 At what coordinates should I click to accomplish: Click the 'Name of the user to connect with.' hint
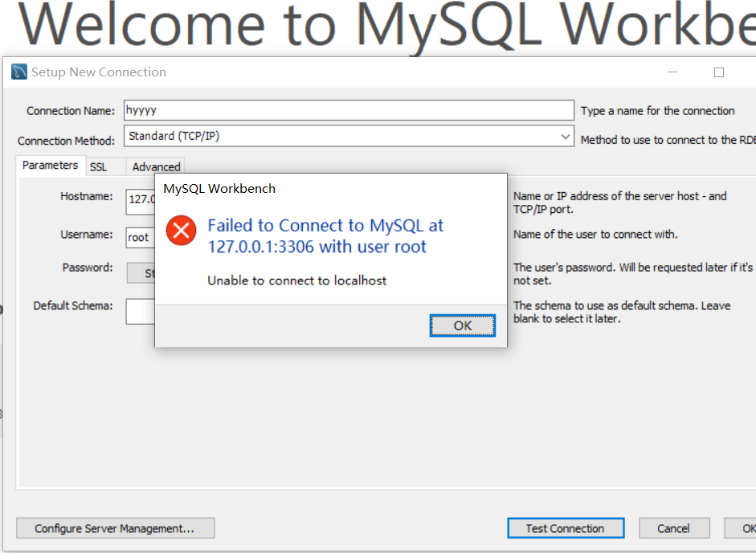[x=595, y=235]
